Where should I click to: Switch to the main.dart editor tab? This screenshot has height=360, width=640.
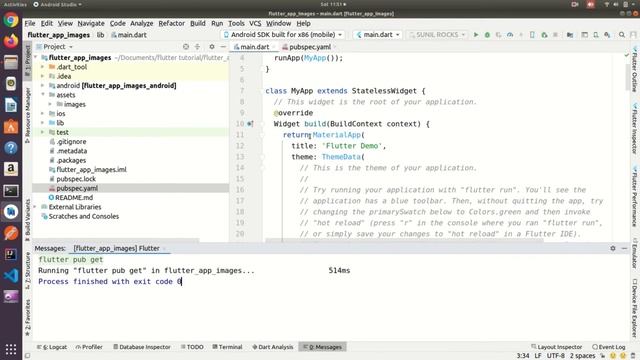point(254,47)
